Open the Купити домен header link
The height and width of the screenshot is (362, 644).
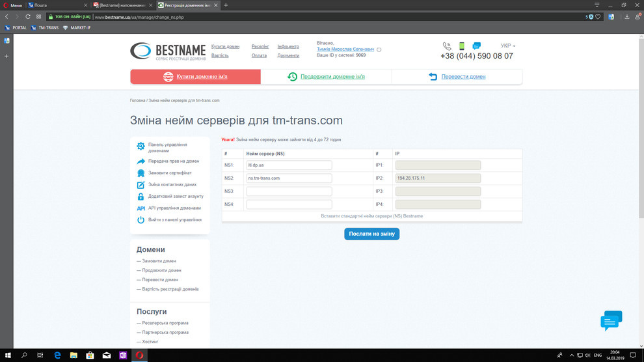pyautogui.click(x=225, y=46)
